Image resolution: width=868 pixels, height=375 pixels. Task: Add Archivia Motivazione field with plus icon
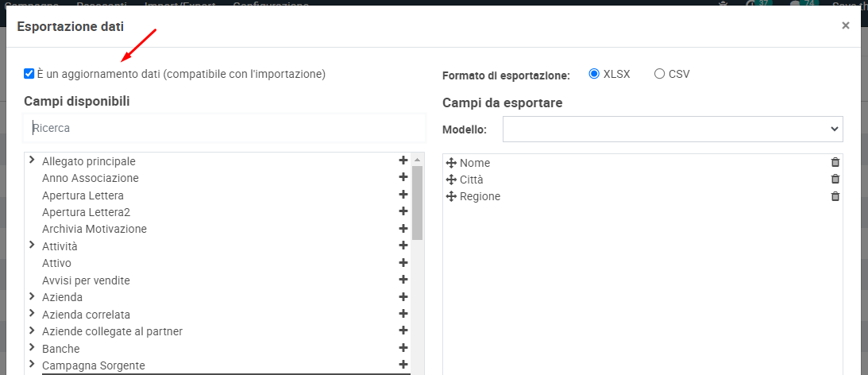pos(403,229)
